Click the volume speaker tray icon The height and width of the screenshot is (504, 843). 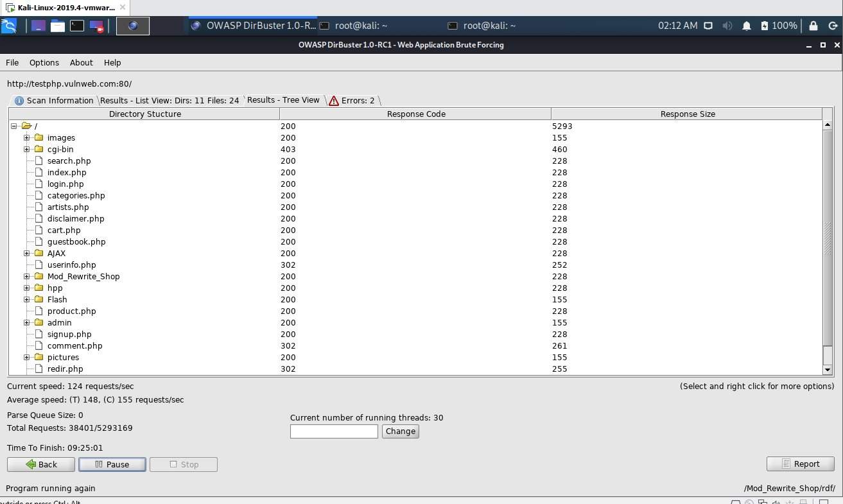tap(727, 26)
